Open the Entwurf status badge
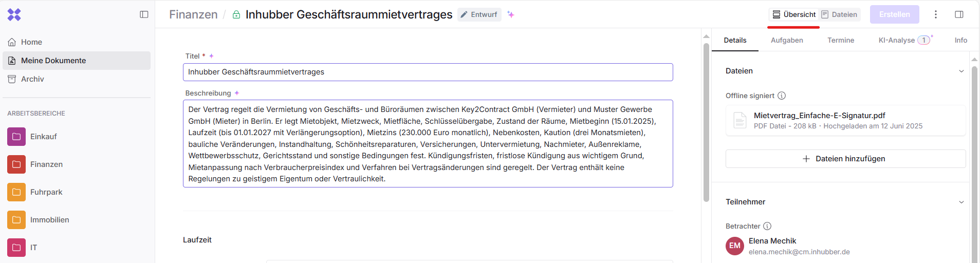The width and height of the screenshot is (980, 263). (x=479, y=14)
